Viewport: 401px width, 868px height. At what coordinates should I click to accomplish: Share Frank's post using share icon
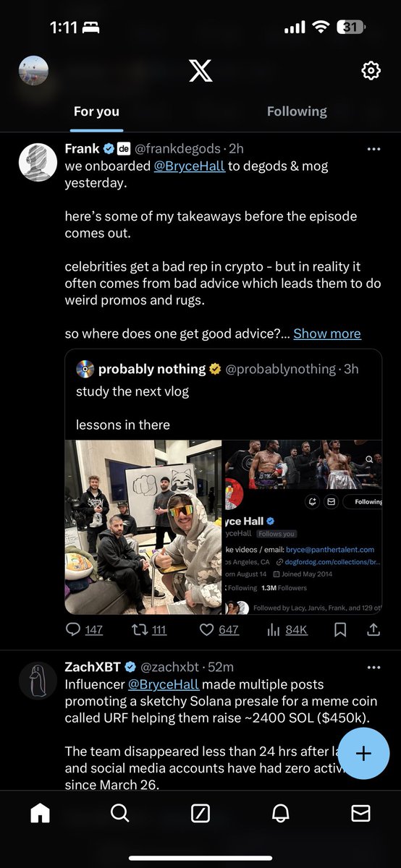373,629
